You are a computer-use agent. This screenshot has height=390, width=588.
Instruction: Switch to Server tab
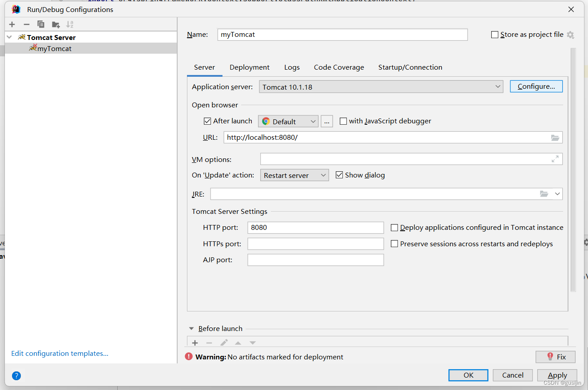click(x=204, y=67)
